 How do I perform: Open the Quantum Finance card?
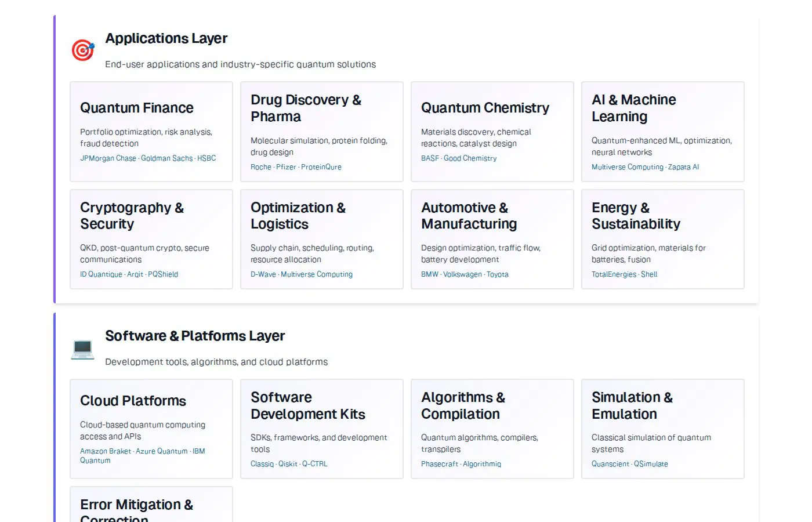(151, 132)
